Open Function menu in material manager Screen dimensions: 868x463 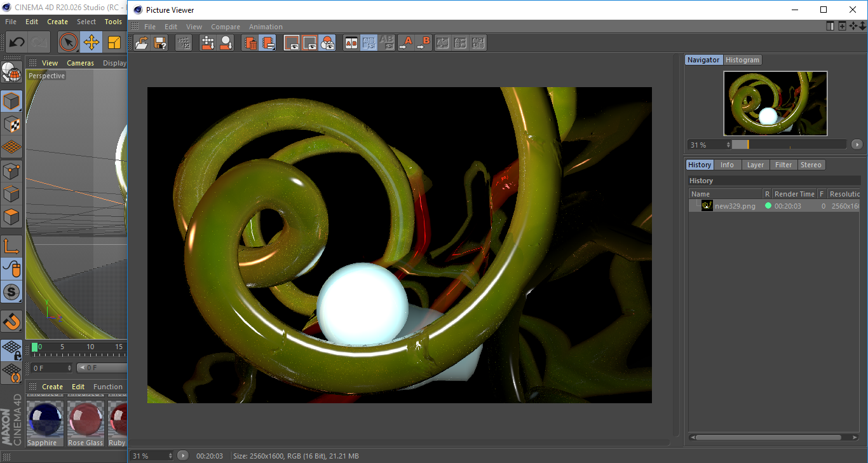coord(108,387)
